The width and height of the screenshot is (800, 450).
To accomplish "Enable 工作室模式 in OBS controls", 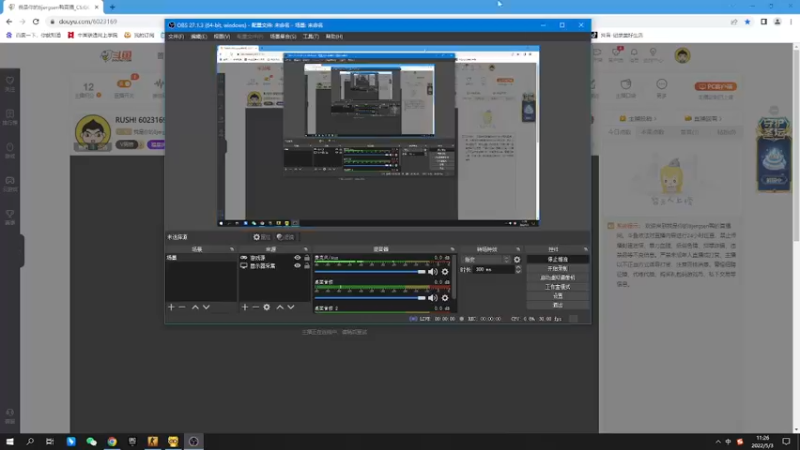I will [558, 287].
